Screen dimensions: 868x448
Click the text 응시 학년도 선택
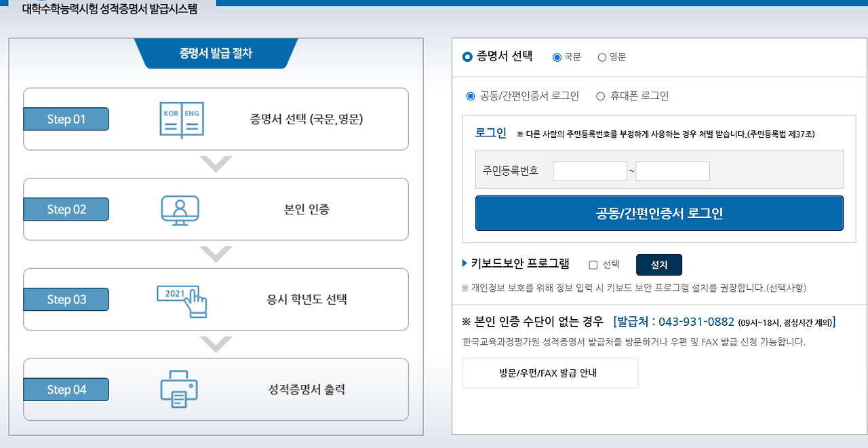point(307,299)
